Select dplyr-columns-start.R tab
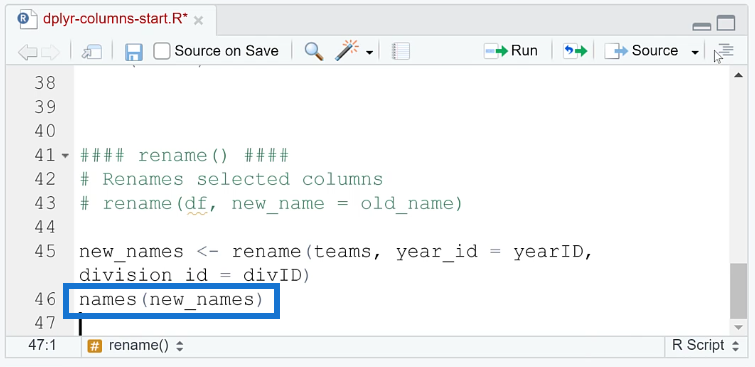 (111, 19)
